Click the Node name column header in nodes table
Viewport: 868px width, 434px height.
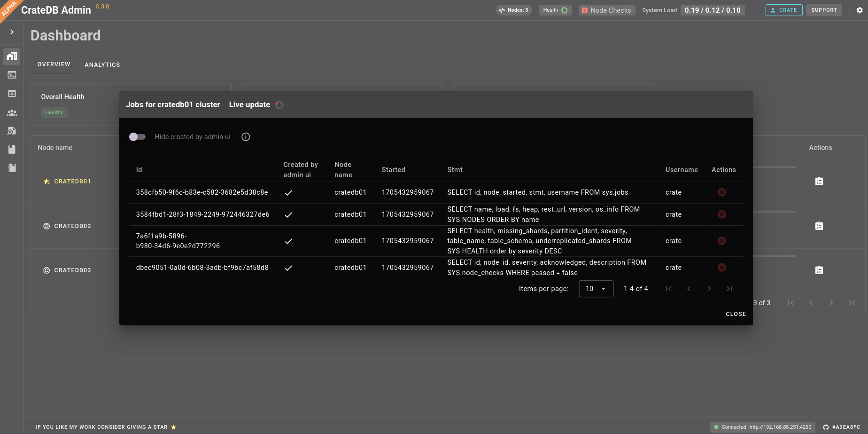pos(55,148)
